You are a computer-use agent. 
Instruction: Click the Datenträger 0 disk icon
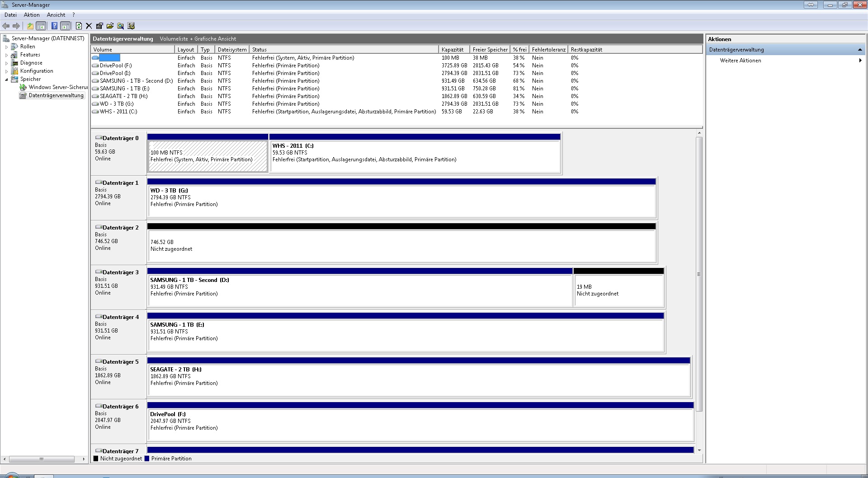[x=99, y=138]
